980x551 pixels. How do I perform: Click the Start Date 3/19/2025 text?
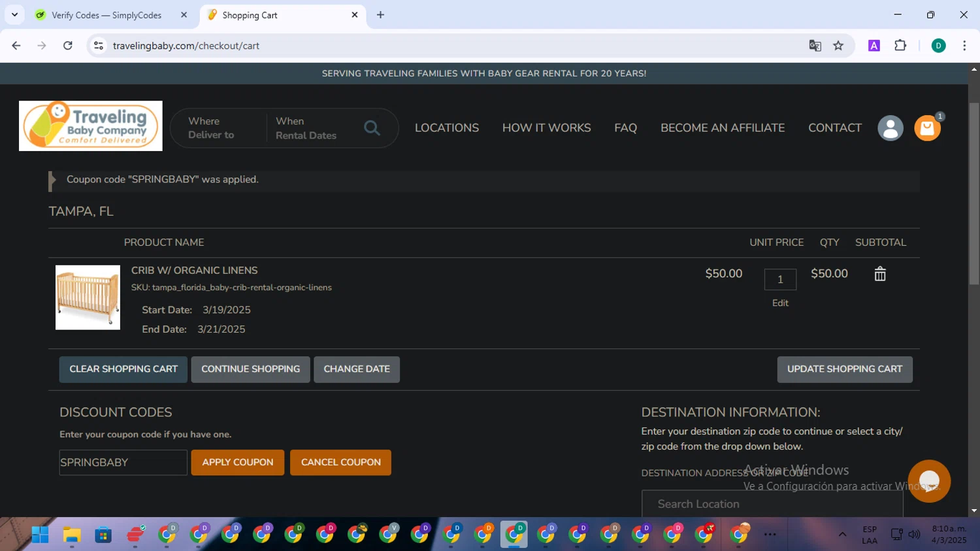(x=197, y=310)
